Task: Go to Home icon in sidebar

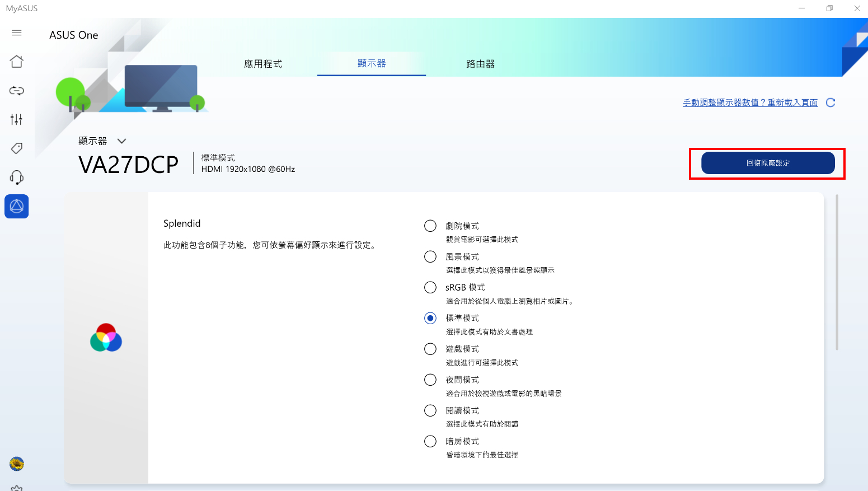Action: [x=17, y=62]
